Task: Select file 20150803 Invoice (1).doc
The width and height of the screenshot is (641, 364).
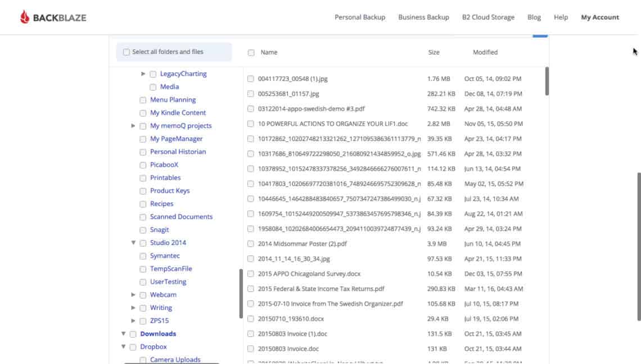Action: pos(292,334)
